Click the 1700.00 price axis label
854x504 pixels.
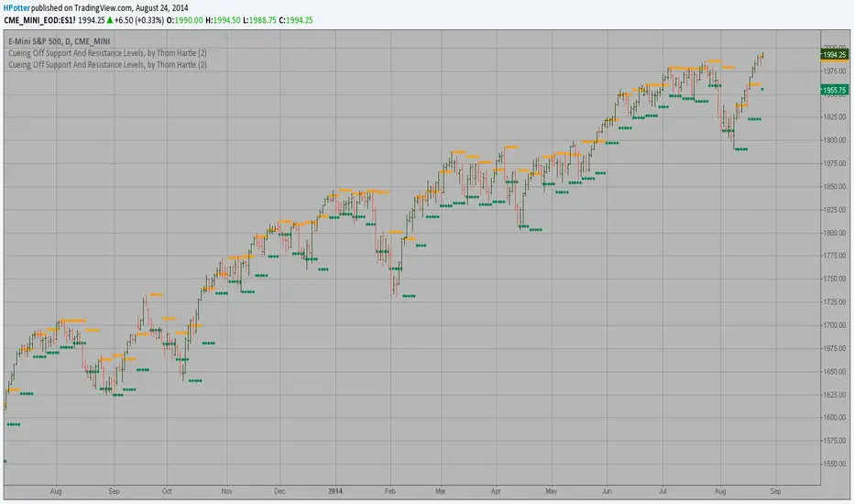click(835, 325)
